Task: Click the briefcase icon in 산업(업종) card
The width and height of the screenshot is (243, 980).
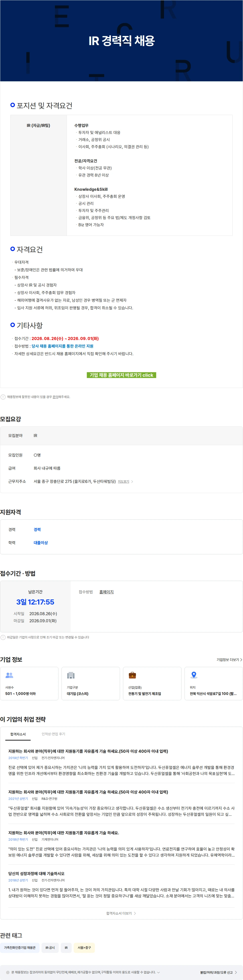Action: point(132,675)
